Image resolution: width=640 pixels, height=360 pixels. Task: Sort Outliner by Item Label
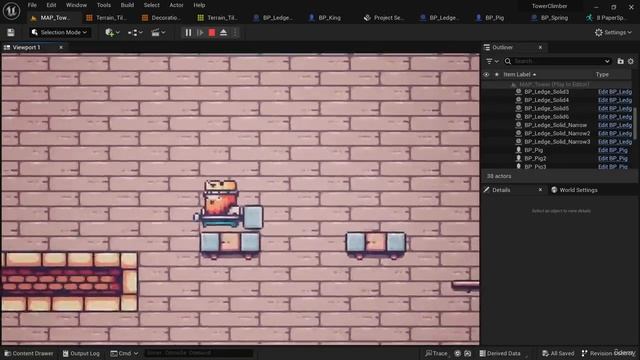519,75
